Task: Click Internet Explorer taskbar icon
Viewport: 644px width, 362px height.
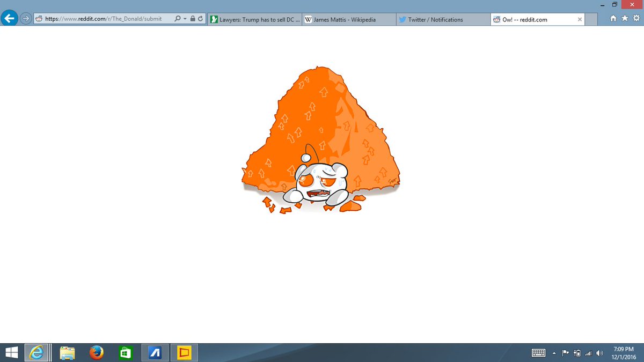Action: click(37, 352)
